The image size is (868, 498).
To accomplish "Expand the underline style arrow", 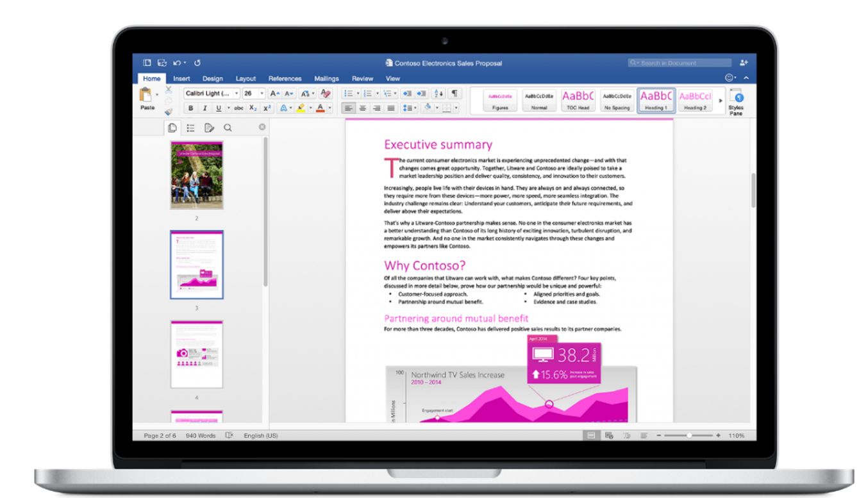I will pyautogui.click(x=228, y=108).
